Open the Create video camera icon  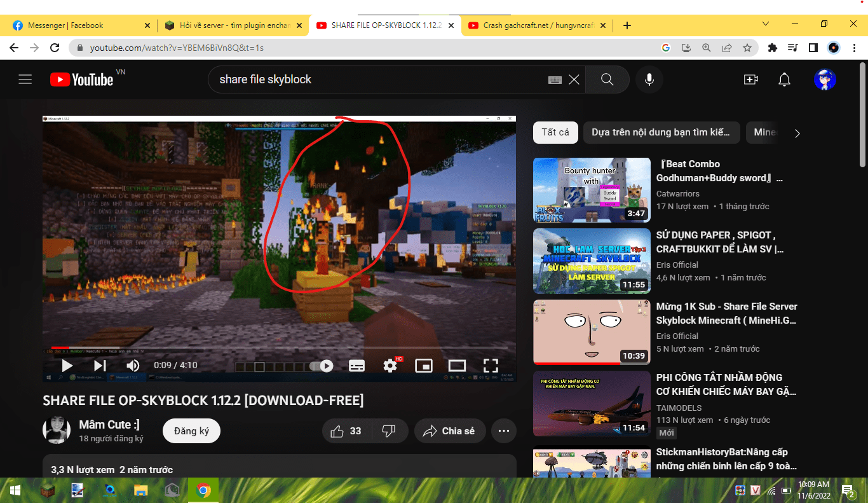point(751,79)
